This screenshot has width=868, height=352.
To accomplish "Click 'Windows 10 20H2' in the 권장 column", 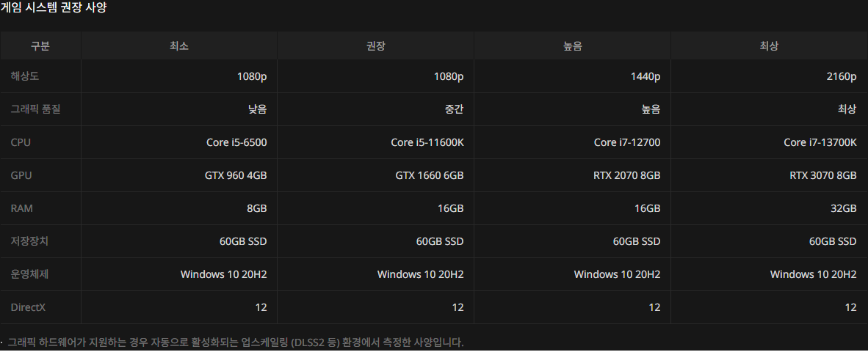I will pyautogui.click(x=420, y=274).
